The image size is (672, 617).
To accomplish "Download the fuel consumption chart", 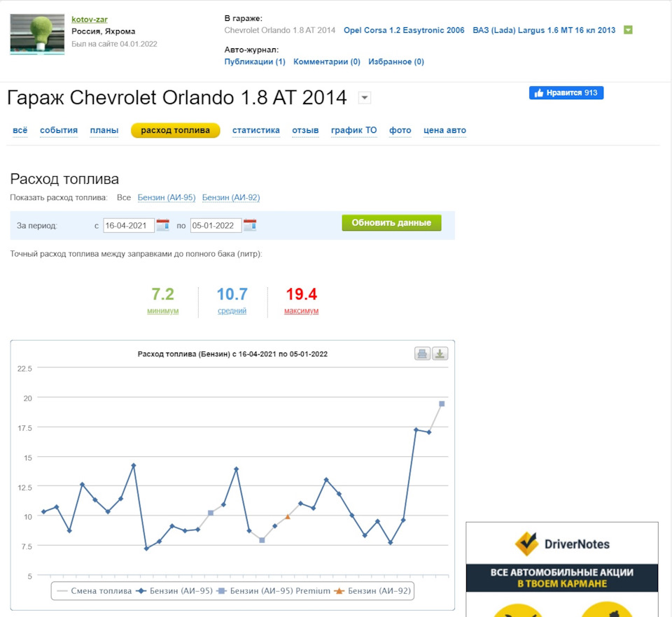I will coord(440,354).
